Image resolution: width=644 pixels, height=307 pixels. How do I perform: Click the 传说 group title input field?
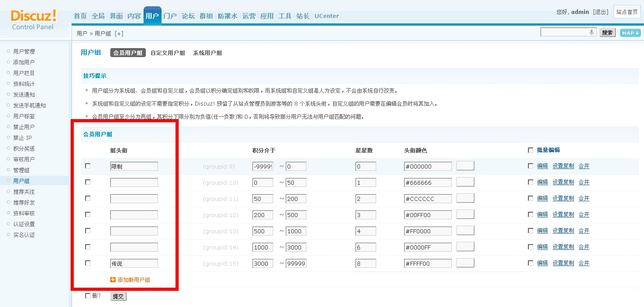tap(134, 263)
